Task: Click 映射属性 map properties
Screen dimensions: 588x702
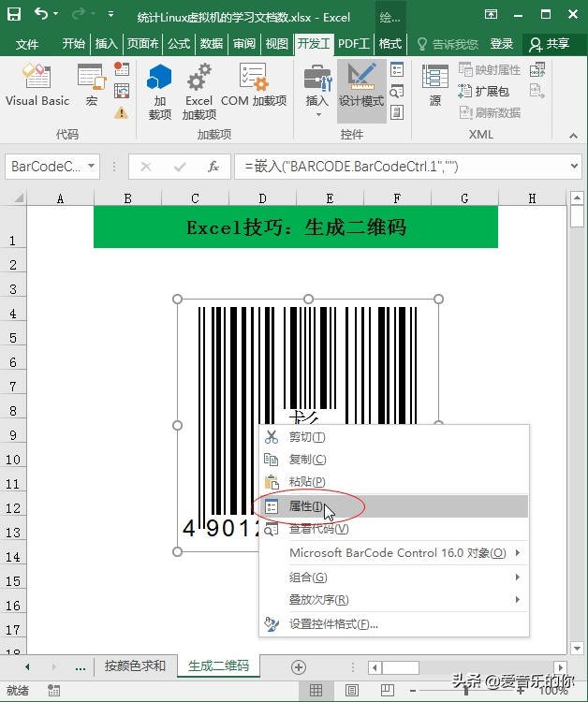Action: coord(489,70)
